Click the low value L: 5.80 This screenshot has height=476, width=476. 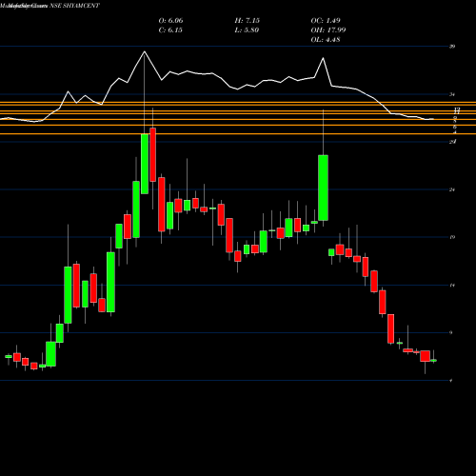[x=247, y=30]
